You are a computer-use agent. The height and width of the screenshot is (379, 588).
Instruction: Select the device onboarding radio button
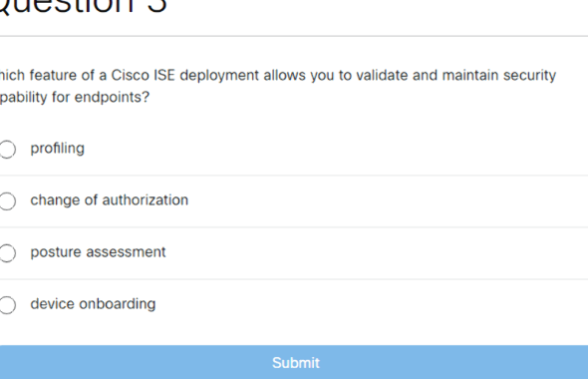(x=7, y=305)
